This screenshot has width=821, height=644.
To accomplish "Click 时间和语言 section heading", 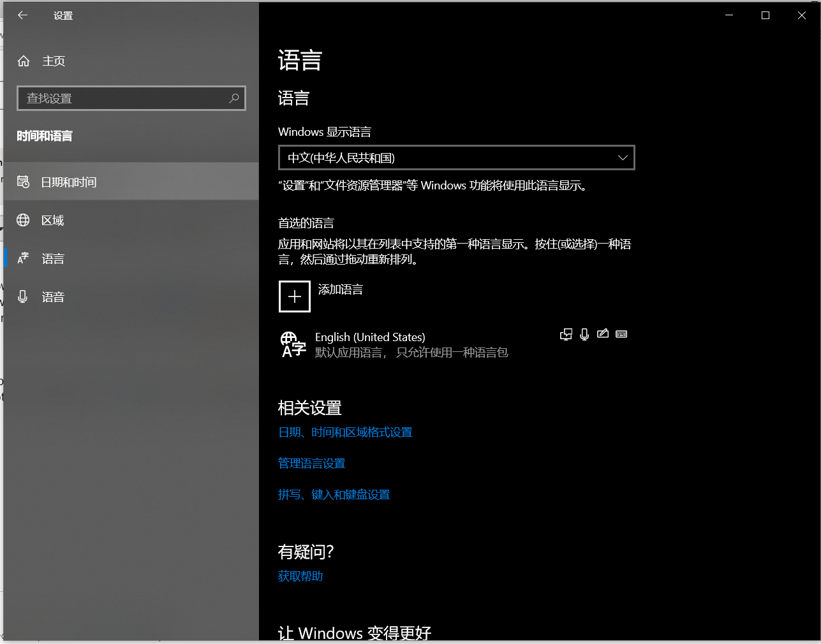I will tap(45, 136).
